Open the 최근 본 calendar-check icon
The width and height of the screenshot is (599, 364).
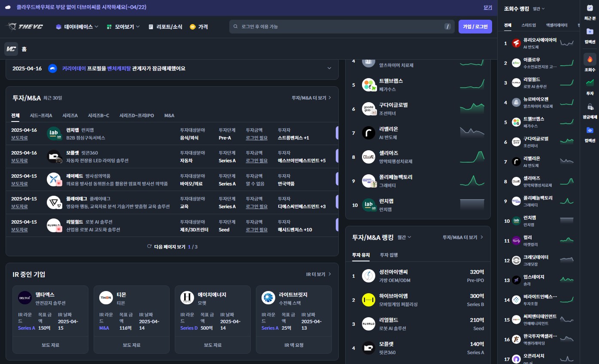pos(590,8)
